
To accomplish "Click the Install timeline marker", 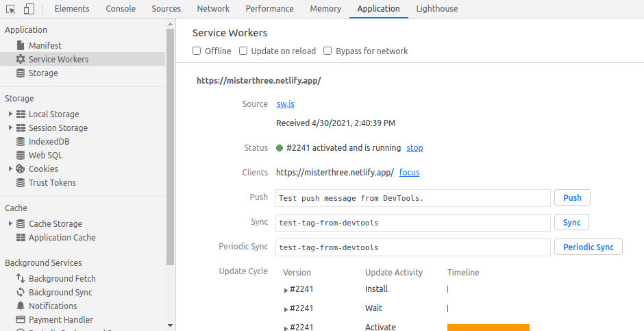I will [447, 289].
